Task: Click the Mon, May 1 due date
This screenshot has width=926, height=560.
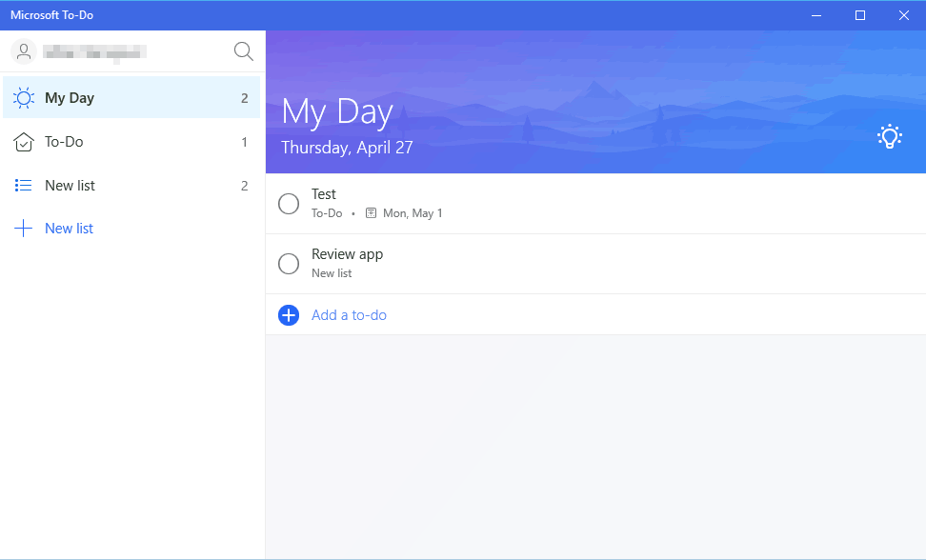Action: (x=413, y=213)
